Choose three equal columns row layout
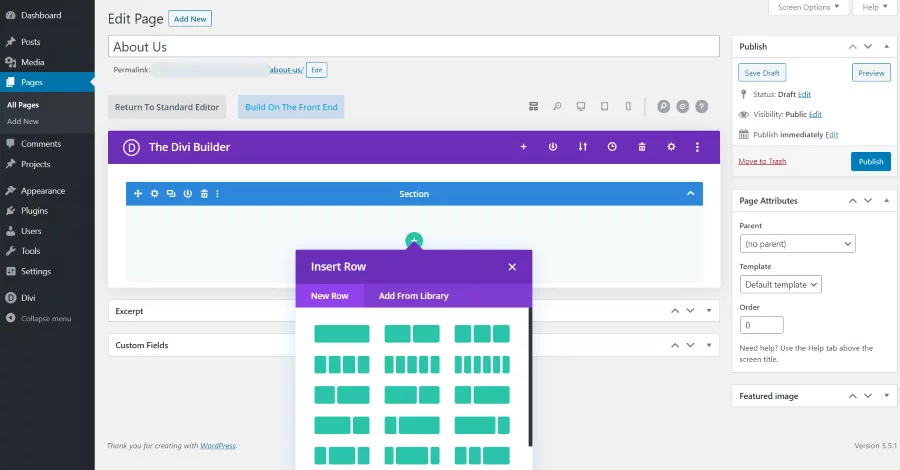Image resolution: width=900 pixels, height=470 pixels. coord(482,334)
